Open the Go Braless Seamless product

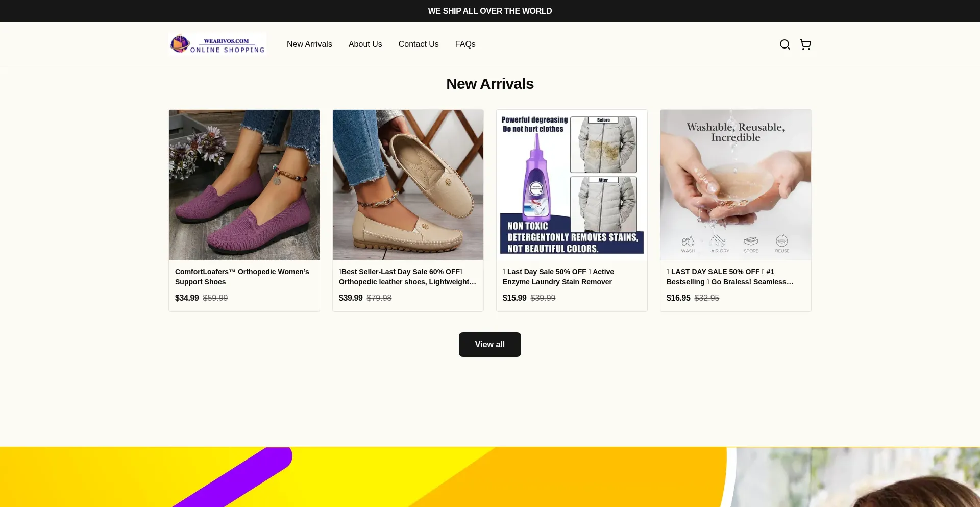click(730, 277)
